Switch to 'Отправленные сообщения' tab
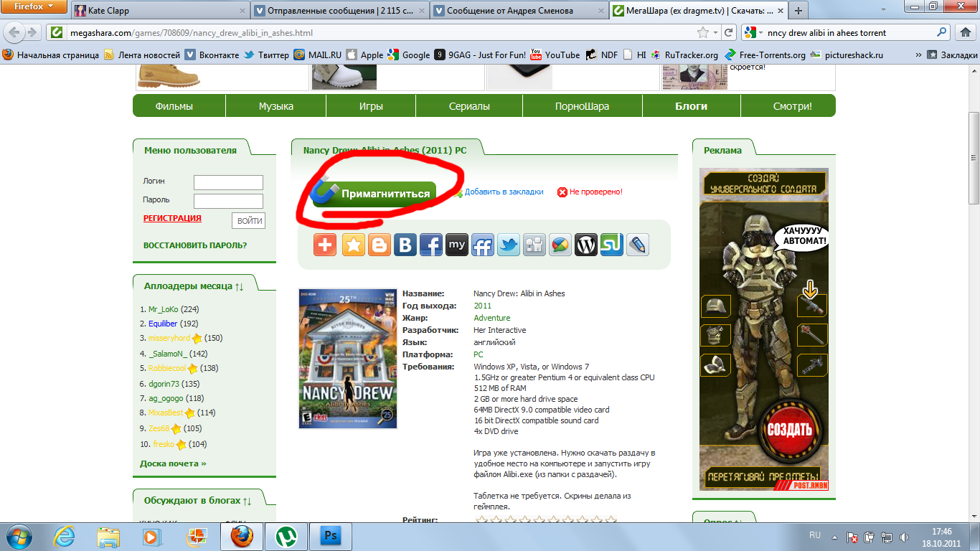Image resolution: width=980 pixels, height=551 pixels. click(x=341, y=11)
